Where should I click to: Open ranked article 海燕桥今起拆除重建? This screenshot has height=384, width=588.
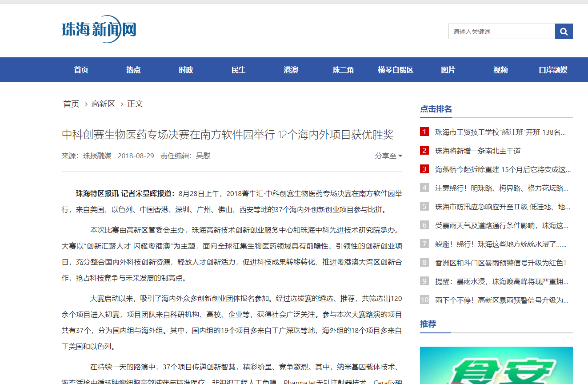click(503, 169)
